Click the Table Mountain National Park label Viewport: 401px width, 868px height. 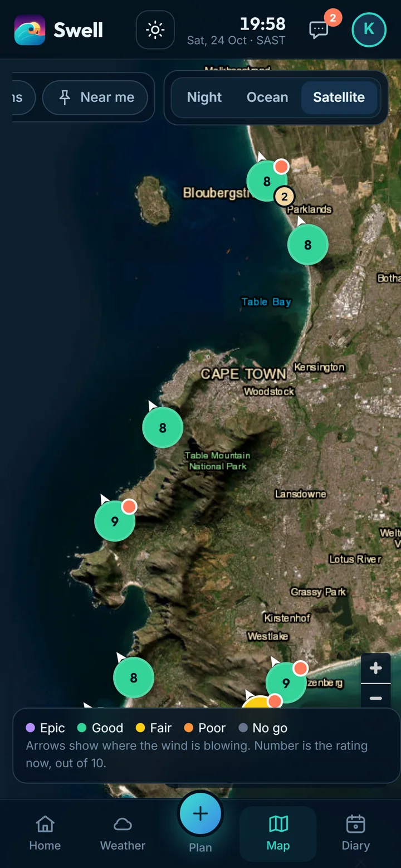pyautogui.click(x=218, y=461)
